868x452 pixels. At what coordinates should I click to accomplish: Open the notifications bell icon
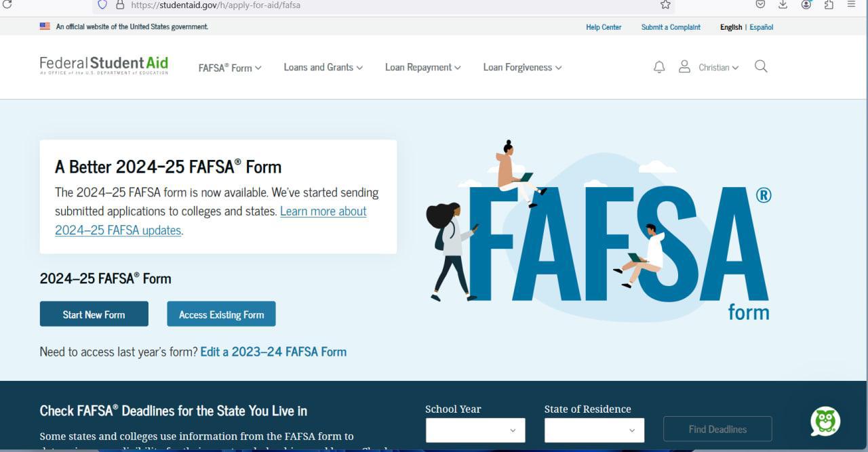click(x=659, y=67)
